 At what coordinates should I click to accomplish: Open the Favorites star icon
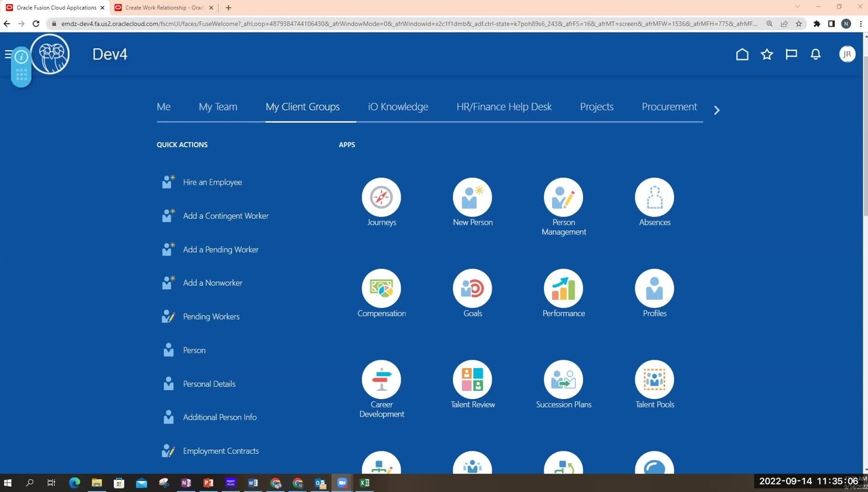click(x=767, y=54)
